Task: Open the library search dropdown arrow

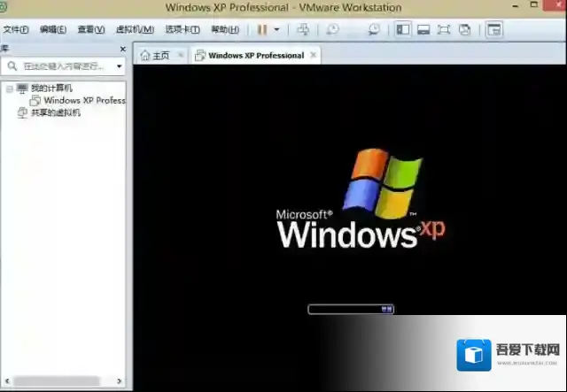Action: pyautogui.click(x=119, y=66)
